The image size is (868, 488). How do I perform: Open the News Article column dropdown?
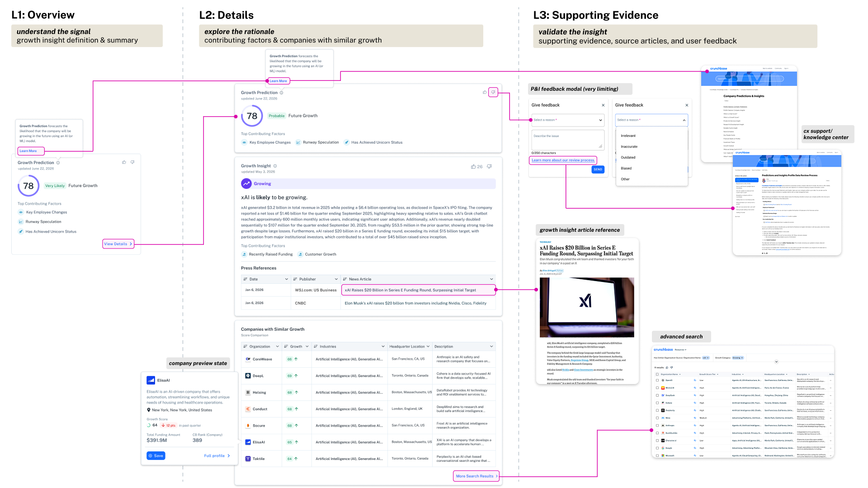pos(491,279)
